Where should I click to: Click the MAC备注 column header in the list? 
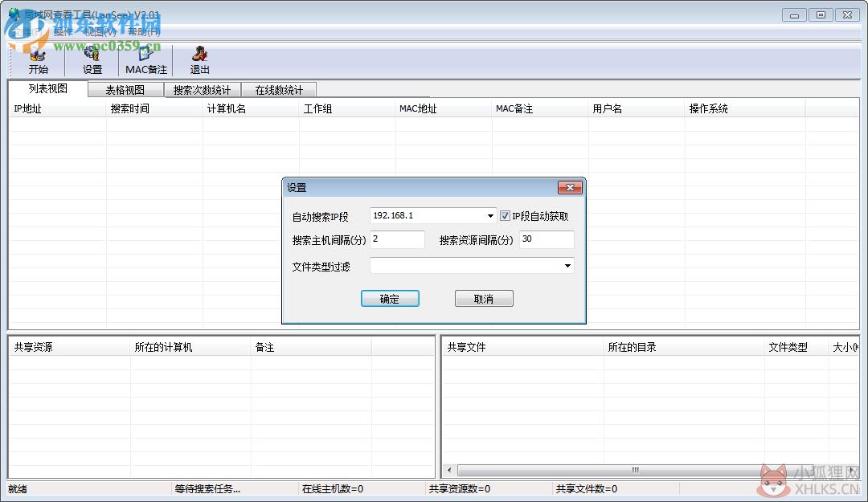539,109
